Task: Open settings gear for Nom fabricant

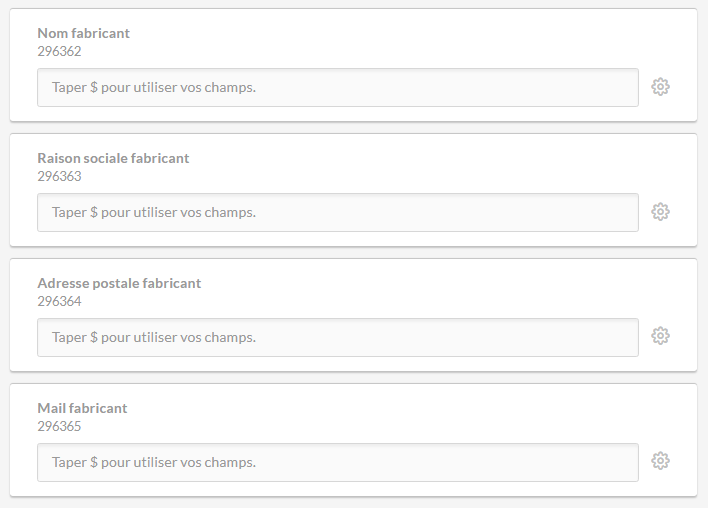Action: click(x=660, y=87)
